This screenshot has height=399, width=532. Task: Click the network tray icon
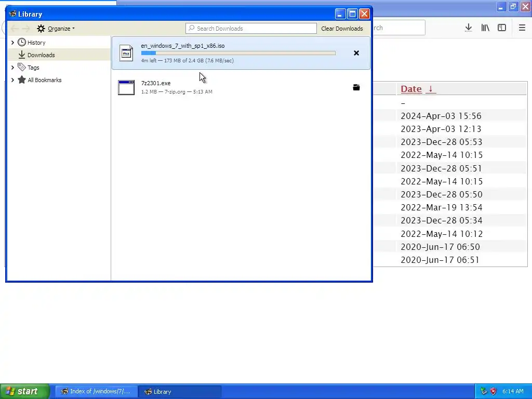click(484, 391)
